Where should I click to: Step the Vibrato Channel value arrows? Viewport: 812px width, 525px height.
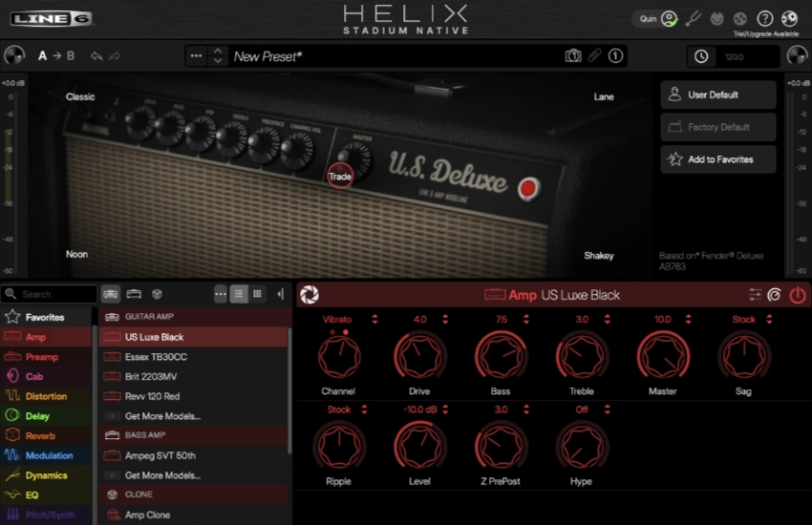click(374, 319)
